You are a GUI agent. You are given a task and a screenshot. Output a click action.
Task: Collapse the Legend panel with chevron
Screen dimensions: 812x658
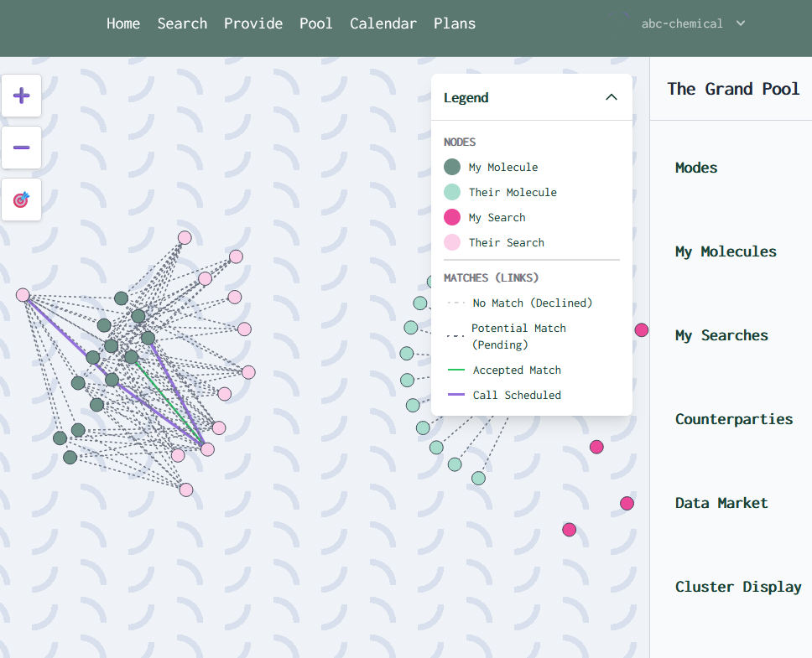(611, 97)
